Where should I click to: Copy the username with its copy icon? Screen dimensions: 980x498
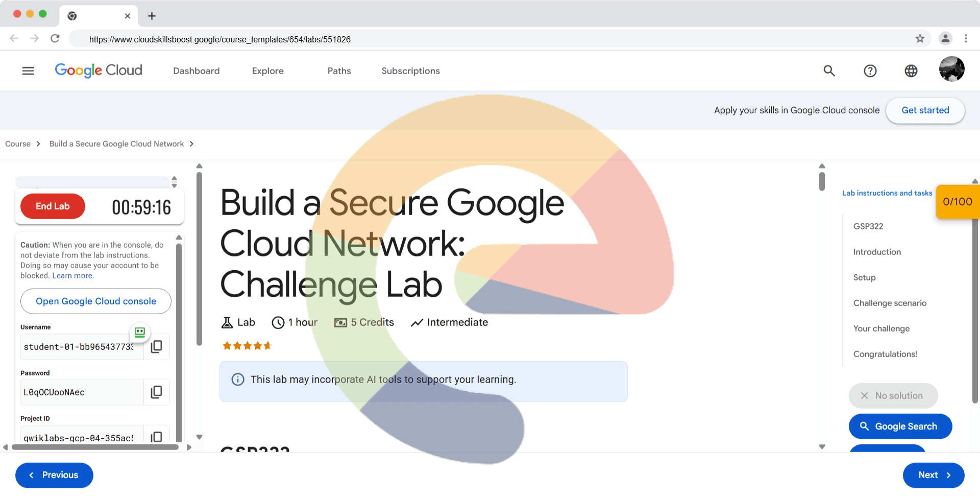point(157,346)
